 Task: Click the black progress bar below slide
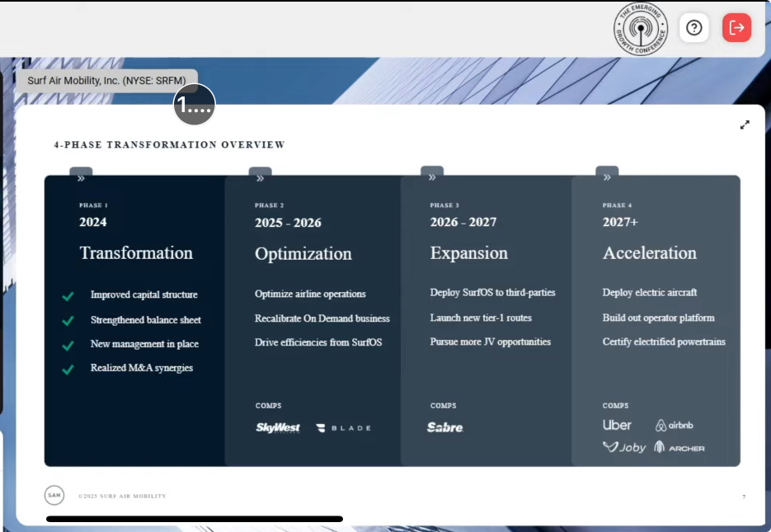(x=195, y=519)
